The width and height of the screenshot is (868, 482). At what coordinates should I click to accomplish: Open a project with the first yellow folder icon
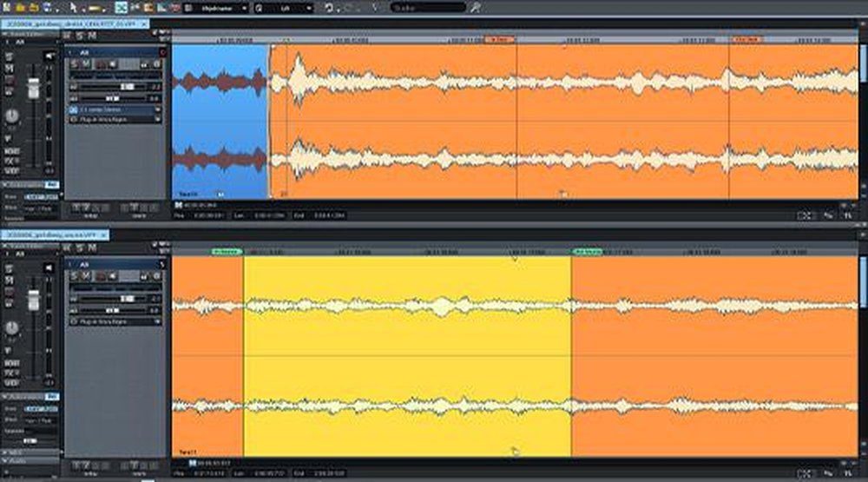click(x=21, y=8)
